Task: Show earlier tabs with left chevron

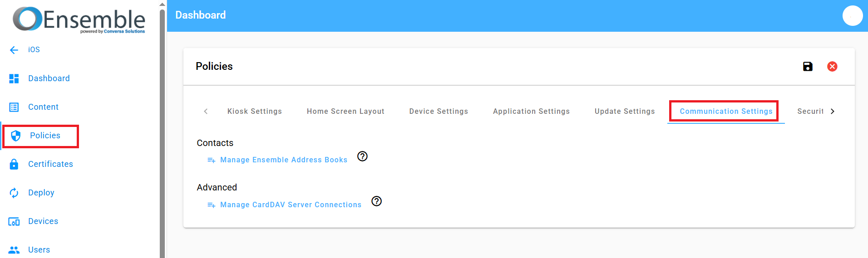Action: coord(206,111)
